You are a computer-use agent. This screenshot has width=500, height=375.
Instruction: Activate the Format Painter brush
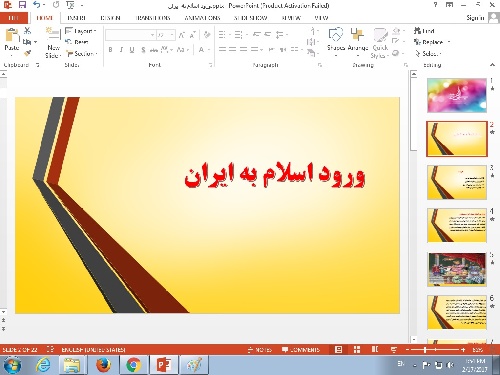click(x=28, y=53)
